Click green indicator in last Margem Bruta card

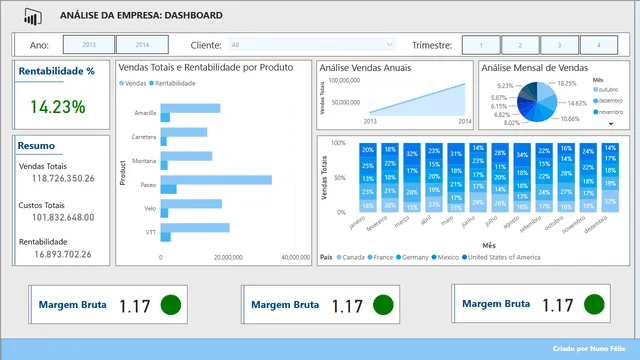pos(594,304)
